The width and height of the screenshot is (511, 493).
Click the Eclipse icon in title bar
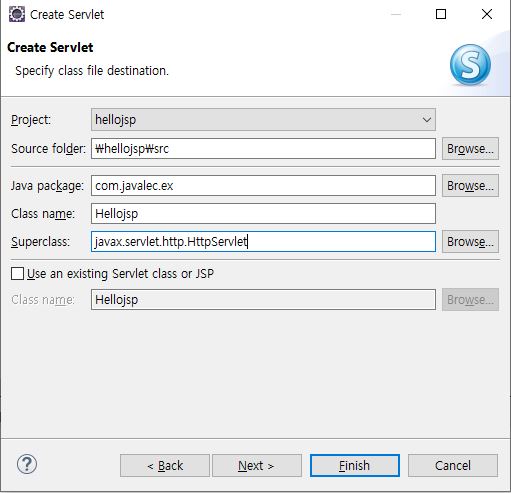pos(17,14)
